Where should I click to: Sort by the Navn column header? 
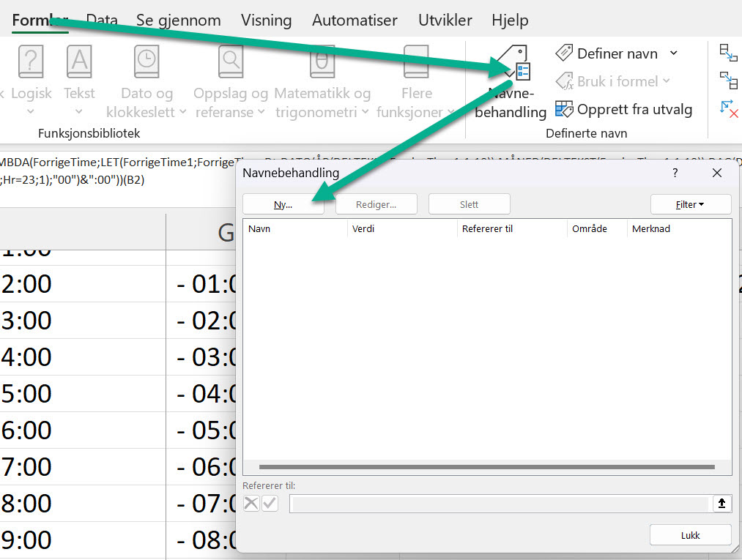[294, 228]
